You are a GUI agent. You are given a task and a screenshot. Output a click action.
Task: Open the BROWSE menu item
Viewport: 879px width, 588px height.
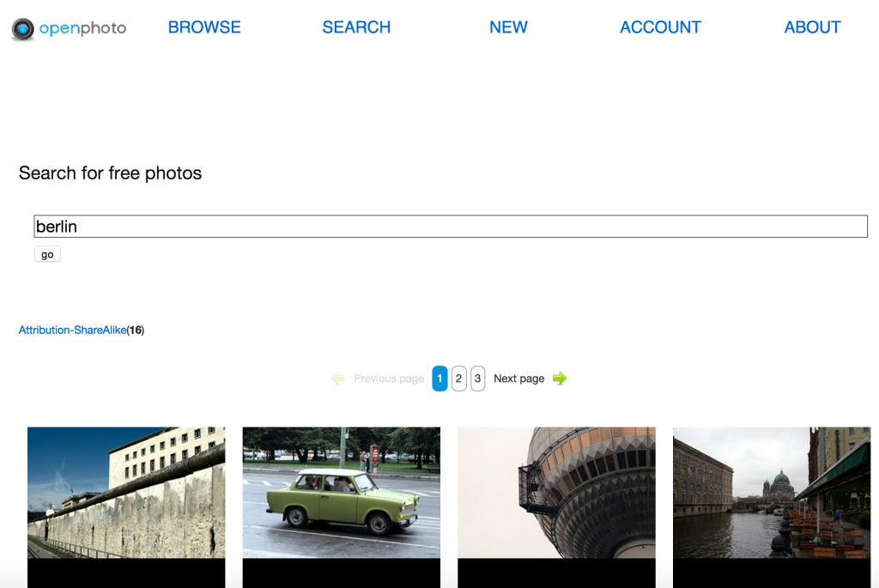tap(204, 27)
